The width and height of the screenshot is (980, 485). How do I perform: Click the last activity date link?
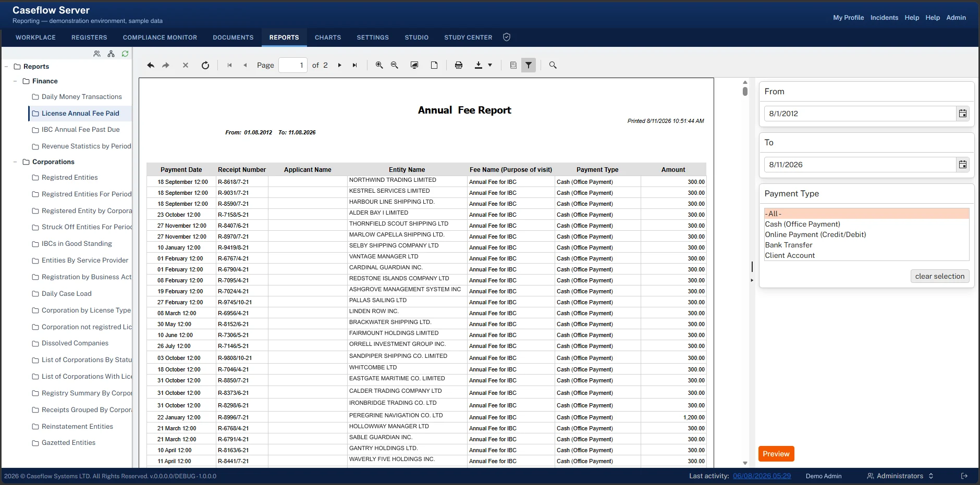pos(762,476)
